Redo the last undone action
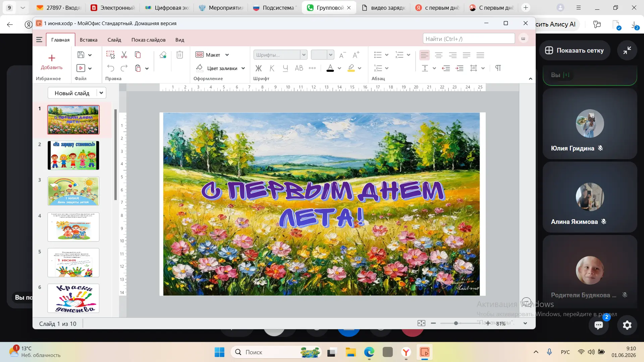 coord(124,68)
